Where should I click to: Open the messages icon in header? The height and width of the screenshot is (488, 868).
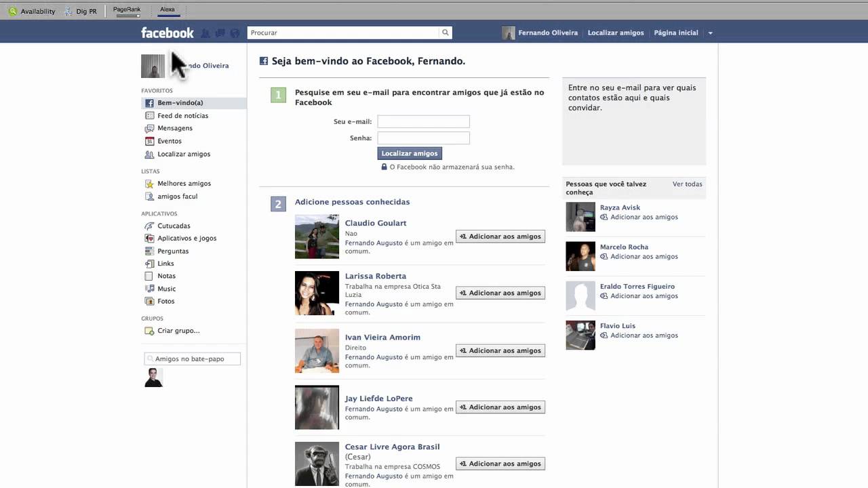[220, 33]
